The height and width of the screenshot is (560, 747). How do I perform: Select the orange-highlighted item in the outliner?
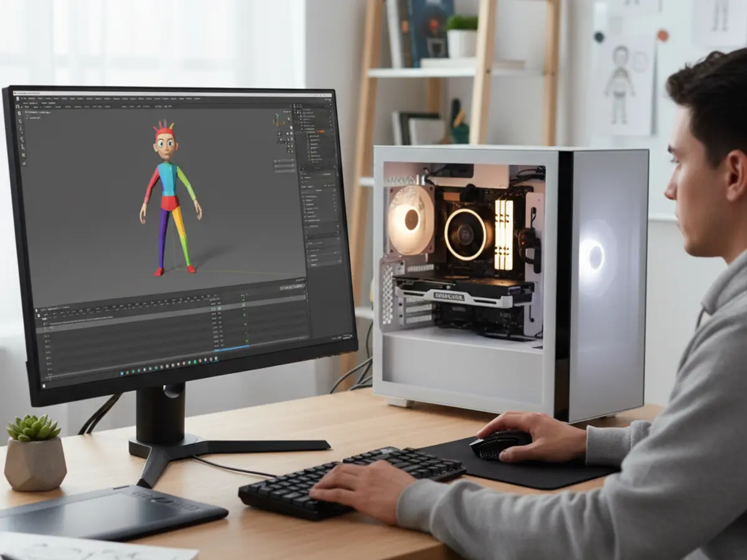coord(320,131)
